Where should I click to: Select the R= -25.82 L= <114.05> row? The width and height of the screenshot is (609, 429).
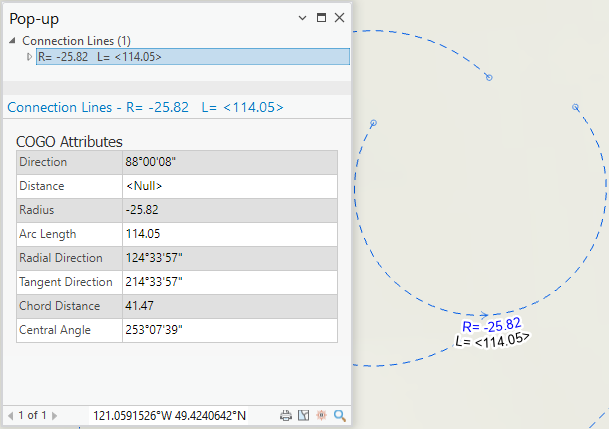pyautogui.click(x=193, y=57)
